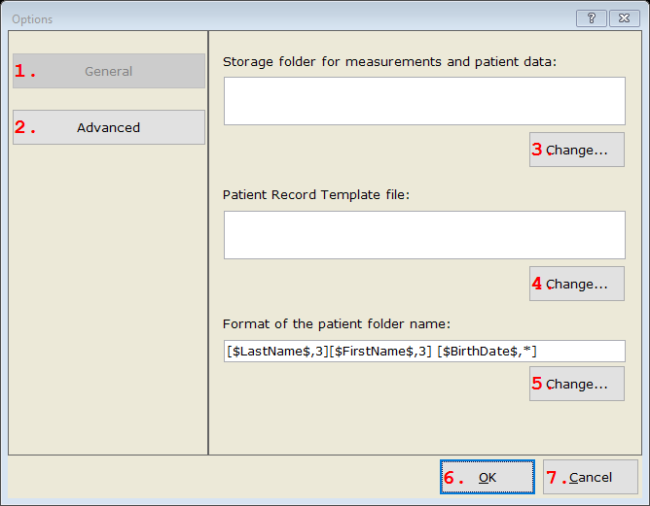Image resolution: width=650 pixels, height=506 pixels.
Task: Open the General options tab
Action: pyautogui.click(x=108, y=71)
